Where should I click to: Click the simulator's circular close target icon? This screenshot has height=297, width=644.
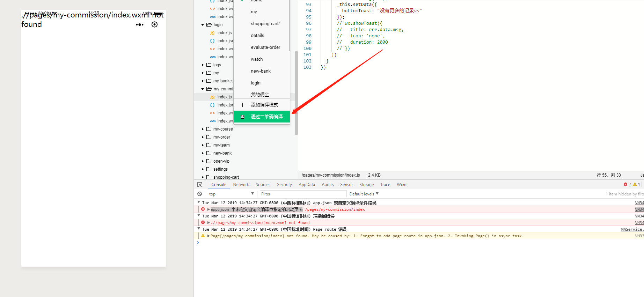pyautogui.click(x=154, y=24)
